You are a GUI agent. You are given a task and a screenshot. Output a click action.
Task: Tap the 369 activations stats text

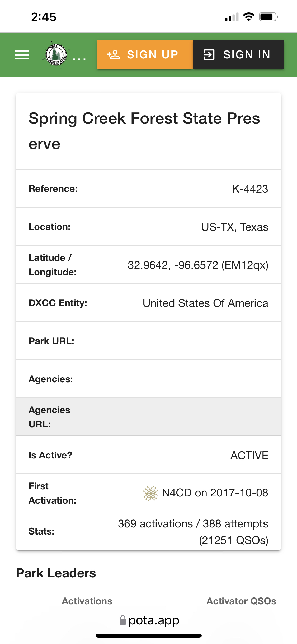coord(193,532)
